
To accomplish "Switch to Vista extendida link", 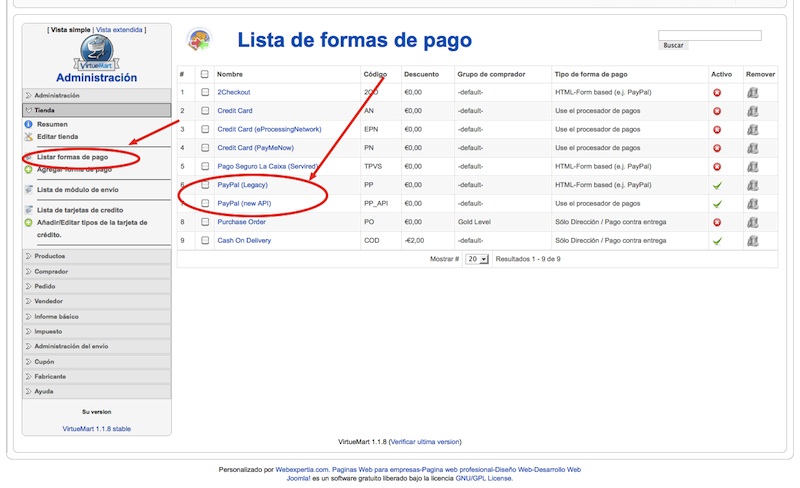I will [x=119, y=30].
